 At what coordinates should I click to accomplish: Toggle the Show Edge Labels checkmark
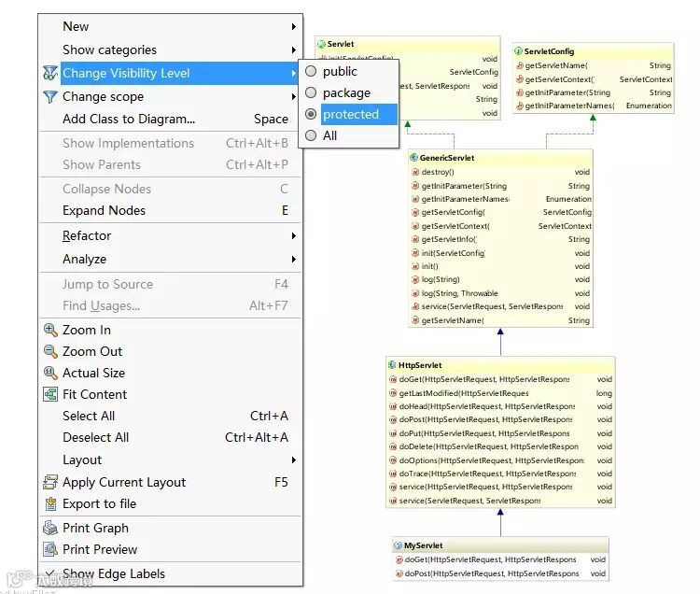pyautogui.click(x=50, y=573)
